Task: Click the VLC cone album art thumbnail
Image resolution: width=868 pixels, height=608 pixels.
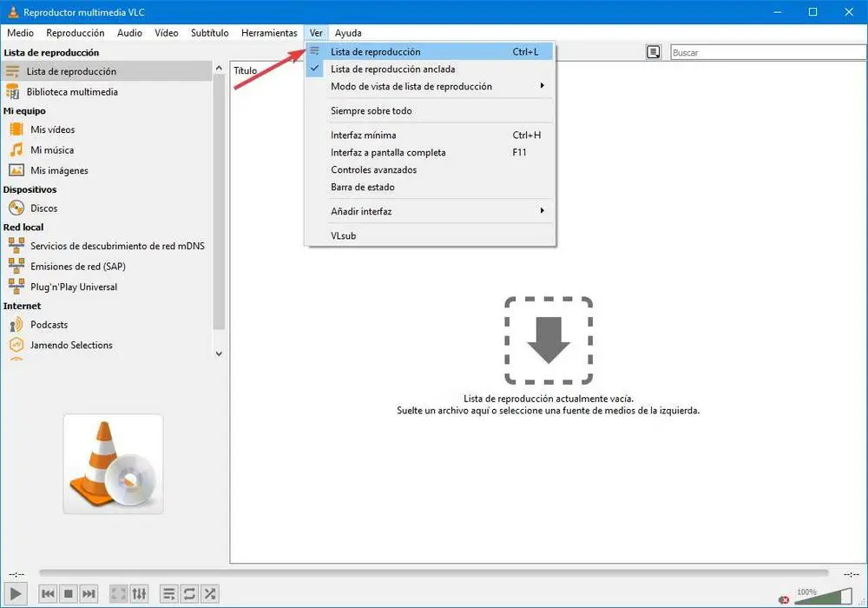Action: tap(113, 464)
